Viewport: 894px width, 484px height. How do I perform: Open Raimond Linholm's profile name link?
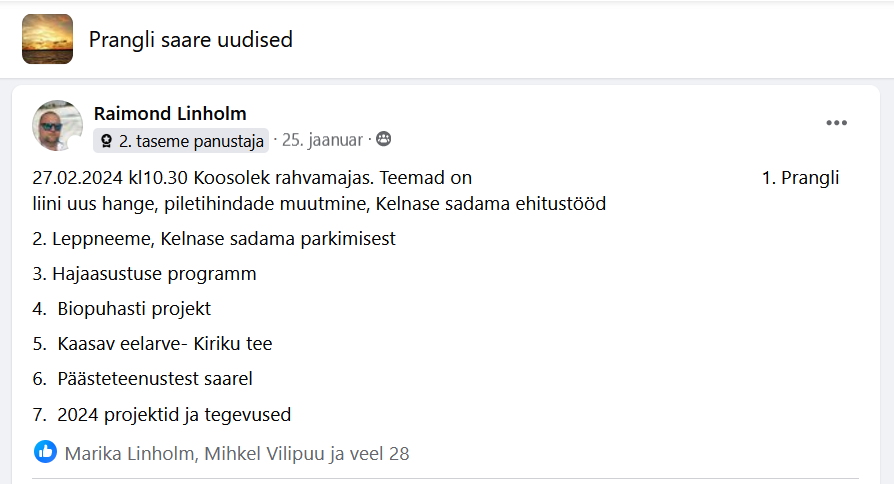[170, 113]
